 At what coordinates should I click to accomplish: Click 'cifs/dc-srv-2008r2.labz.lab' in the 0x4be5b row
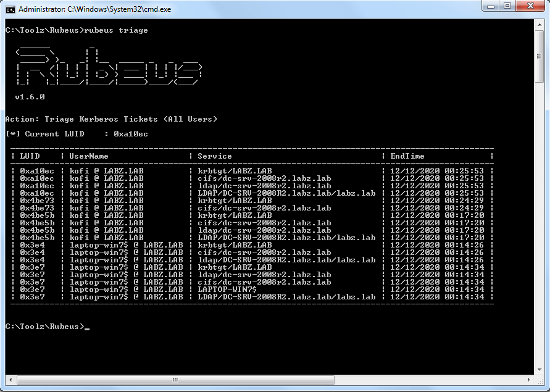pyautogui.click(x=264, y=223)
